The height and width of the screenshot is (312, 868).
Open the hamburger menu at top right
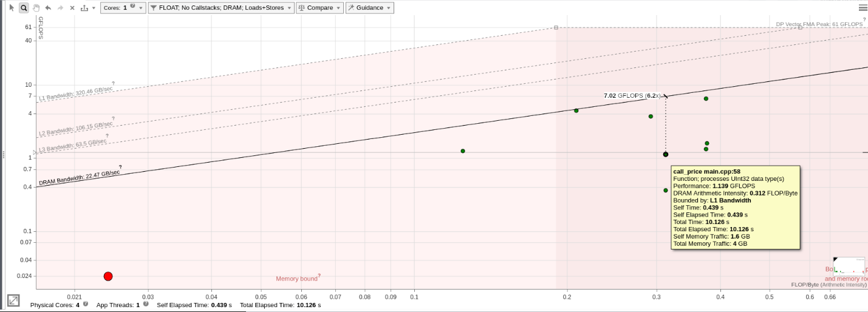(x=863, y=8)
